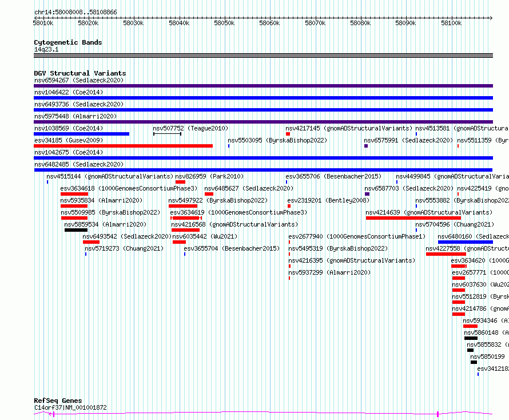The height and width of the screenshot is (420, 509).
Task: Select the black nsv5860148 variant bar
Action: click(x=471, y=338)
